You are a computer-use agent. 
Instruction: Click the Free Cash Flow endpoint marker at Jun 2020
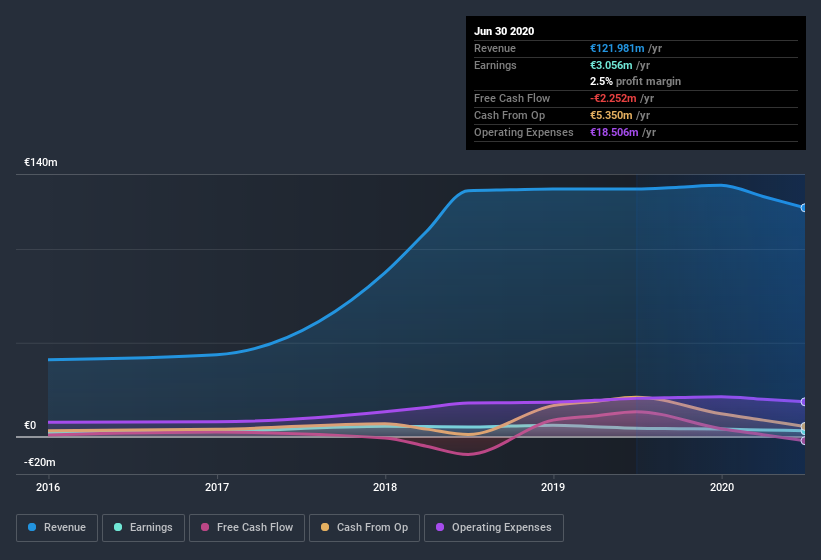pyautogui.click(x=803, y=441)
